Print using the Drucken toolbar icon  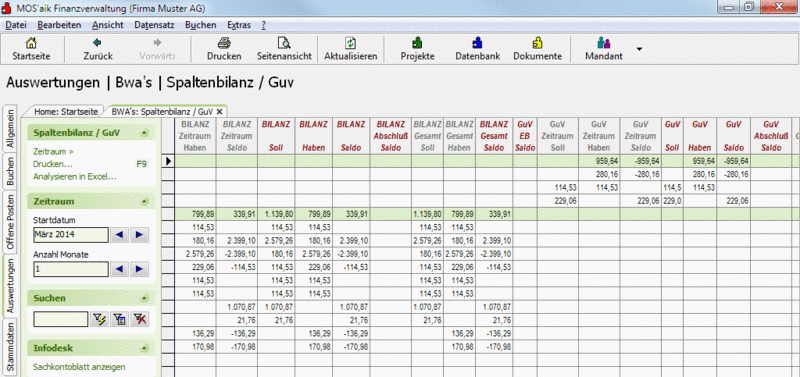224,43
